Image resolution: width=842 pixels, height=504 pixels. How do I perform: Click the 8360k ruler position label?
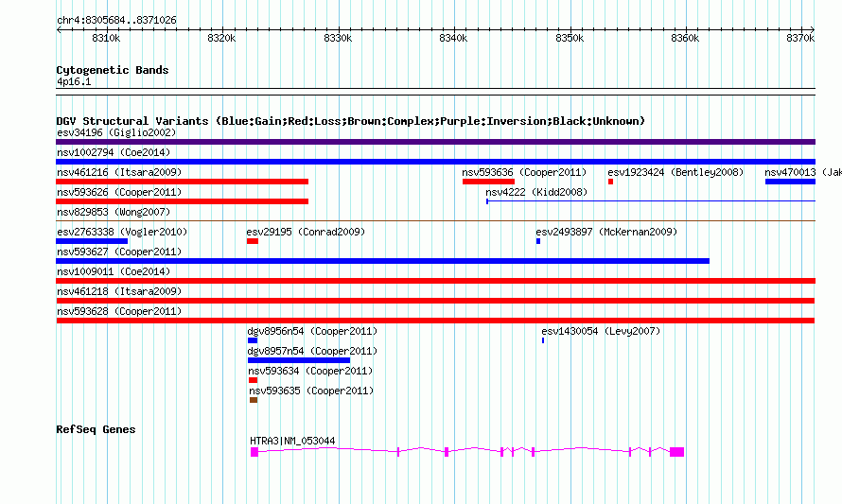pos(685,38)
